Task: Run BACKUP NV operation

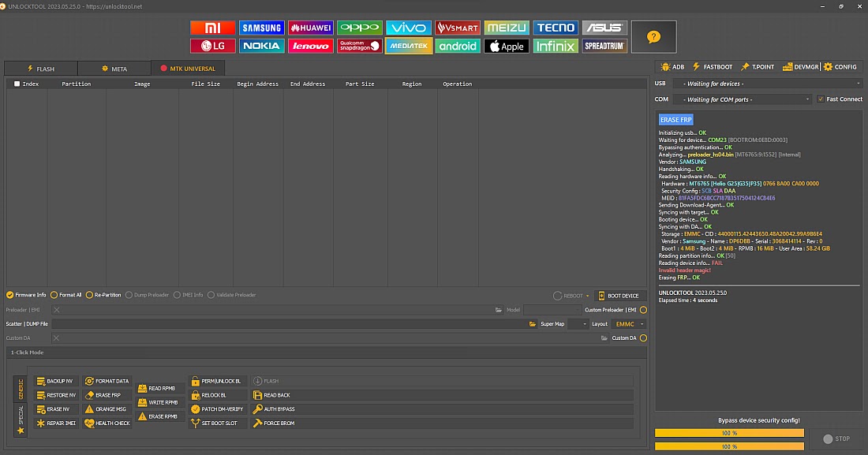Action: [54, 382]
